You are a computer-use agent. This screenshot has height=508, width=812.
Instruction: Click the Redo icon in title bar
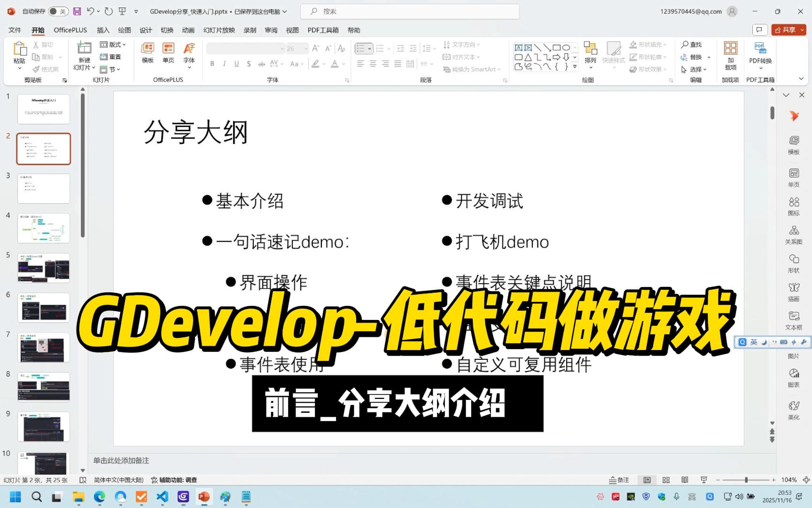tap(109, 11)
